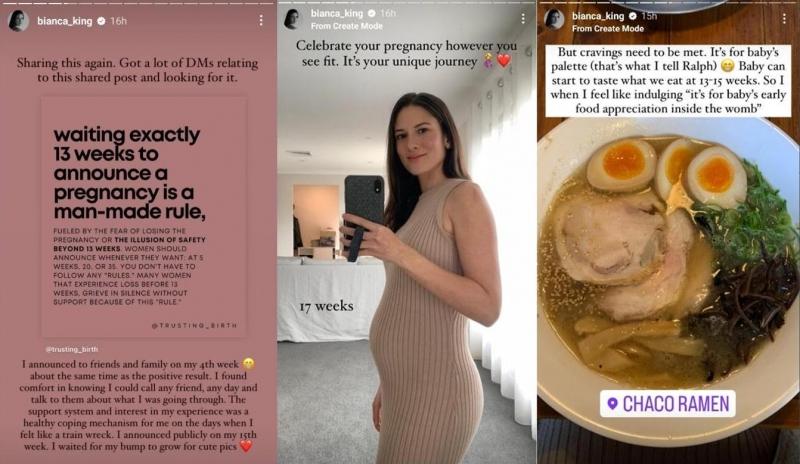
Task: Open bianca_king username in first story
Action: [x=65, y=21]
